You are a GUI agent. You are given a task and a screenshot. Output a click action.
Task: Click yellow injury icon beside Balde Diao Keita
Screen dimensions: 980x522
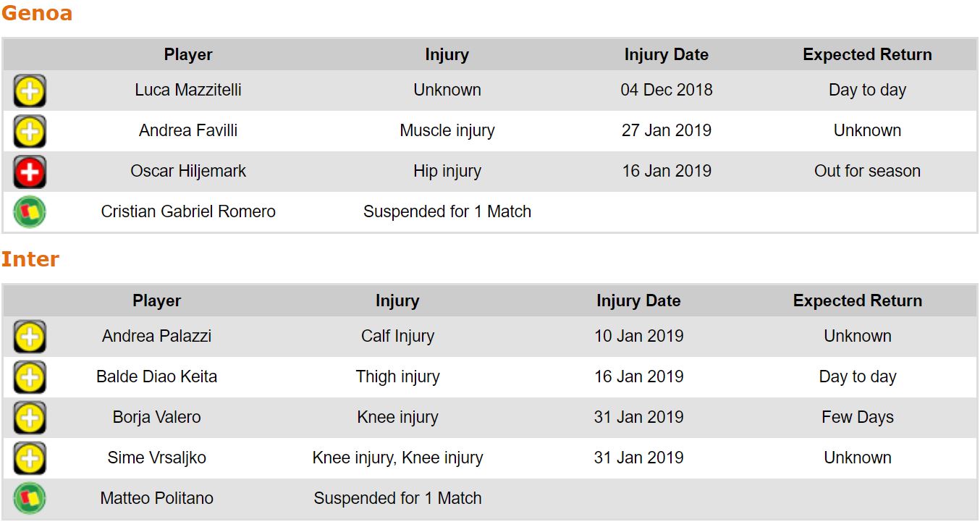click(30, 377)
